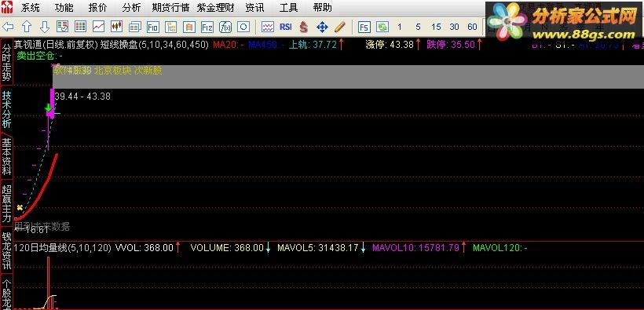Screen dimensions: 644x310
Task: Click the F10 company info icon
Action: tap(153, 27)
